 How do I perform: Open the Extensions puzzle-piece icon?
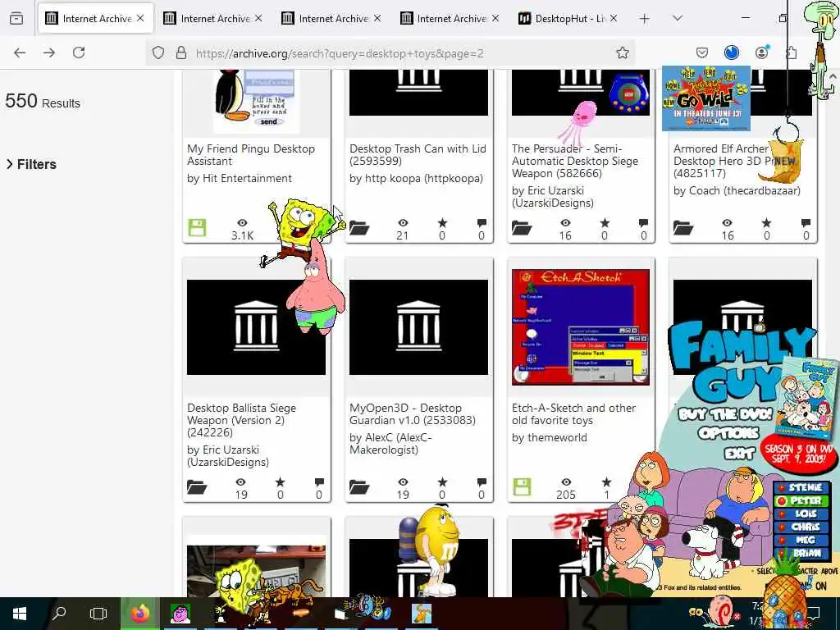pos(791,52)
